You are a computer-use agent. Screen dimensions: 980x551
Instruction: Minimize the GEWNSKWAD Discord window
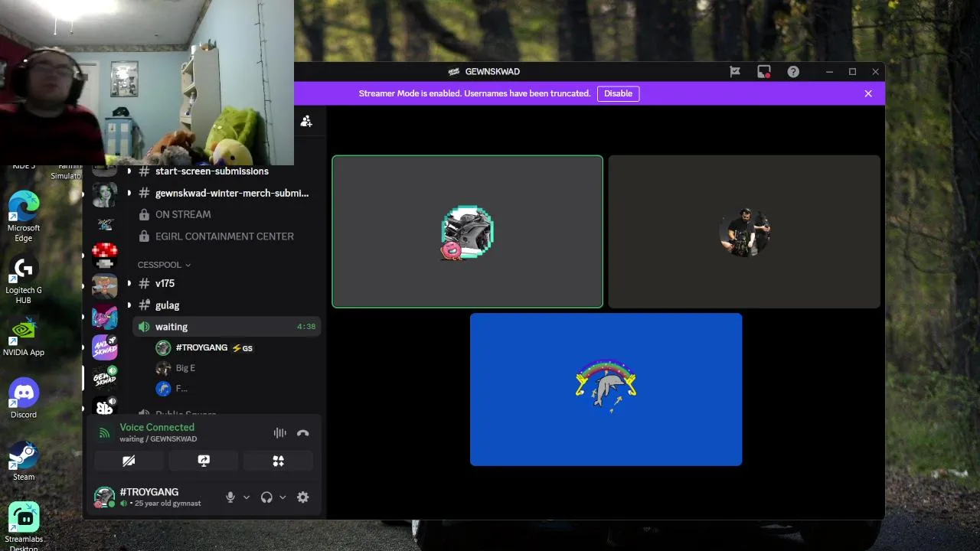pos(829,71)
